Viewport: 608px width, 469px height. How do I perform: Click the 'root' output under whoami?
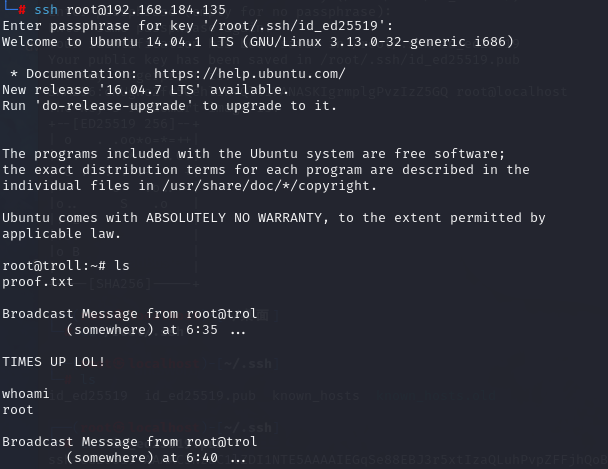pyautogui.click(x=18, y=410)
